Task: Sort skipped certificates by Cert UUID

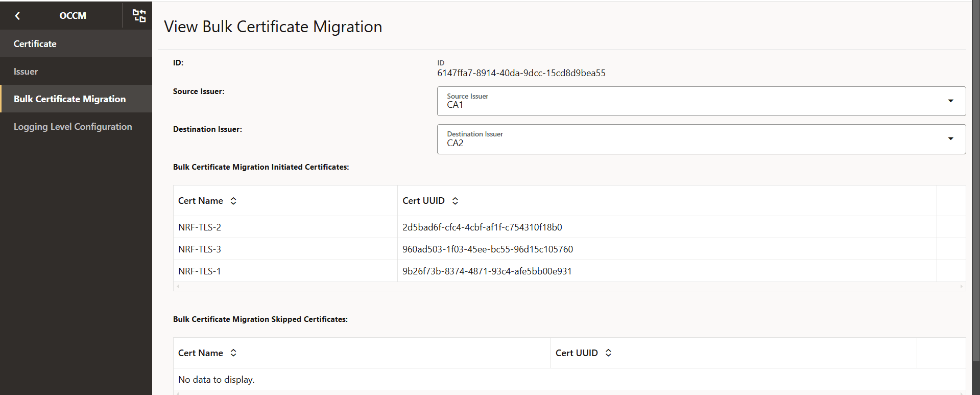Action: (608, 353)
